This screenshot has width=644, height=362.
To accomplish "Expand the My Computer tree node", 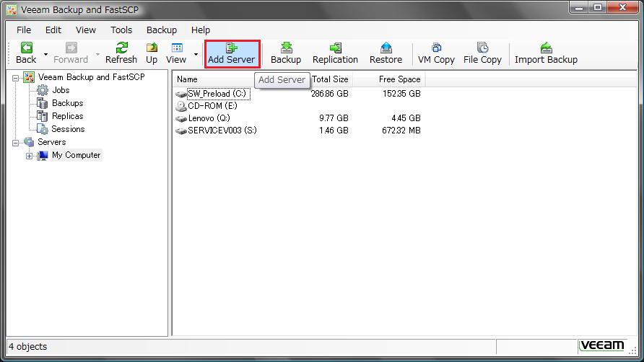I will tap(29, 156).
